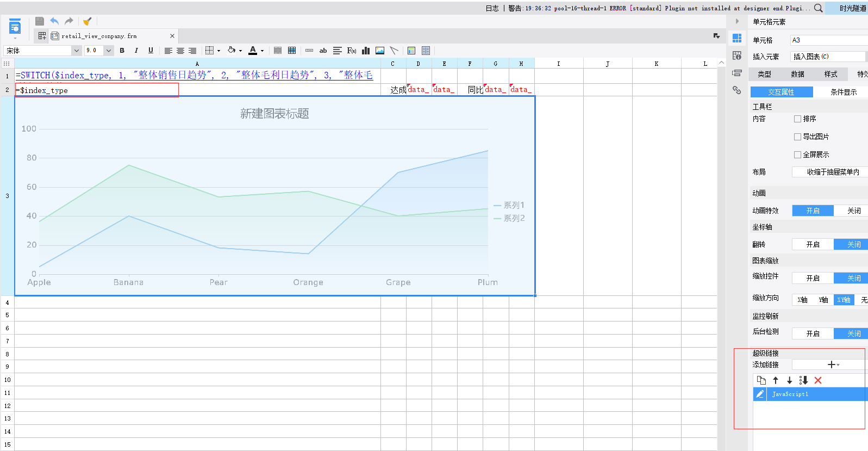The width and height of the screenshot is (868, 451).
Task: Click the Undo arrow icon
Action: pos(54,21)
